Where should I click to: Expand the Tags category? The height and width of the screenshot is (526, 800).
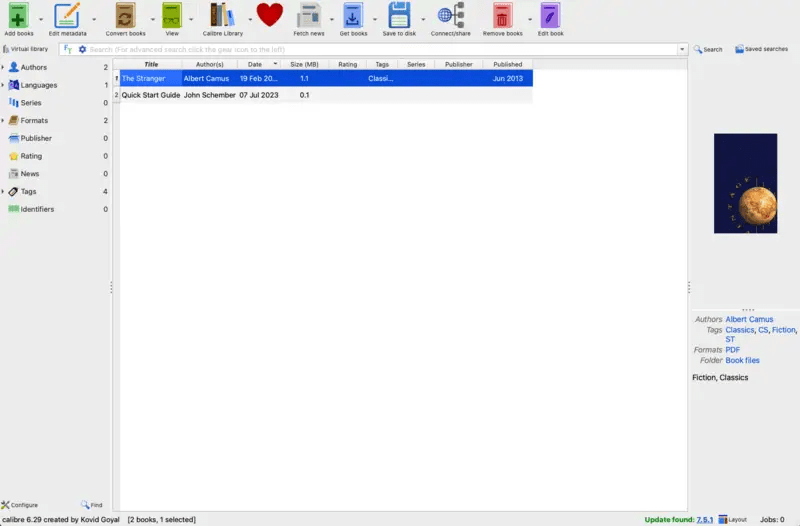(3, 191)
